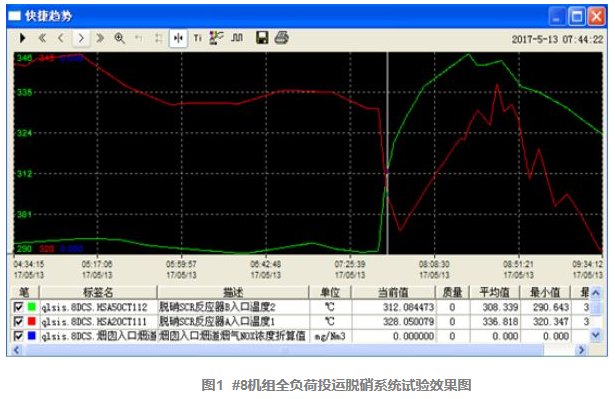This screenshot has height=399, width=615.
Task: Uncheck the MSA50CT112 green pen checkbox
Action: point(18,307)
